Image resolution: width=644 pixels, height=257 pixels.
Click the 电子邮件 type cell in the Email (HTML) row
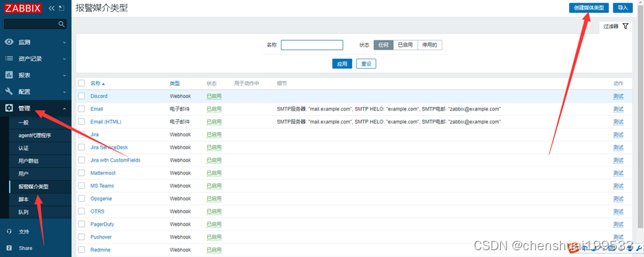(179, 121)
